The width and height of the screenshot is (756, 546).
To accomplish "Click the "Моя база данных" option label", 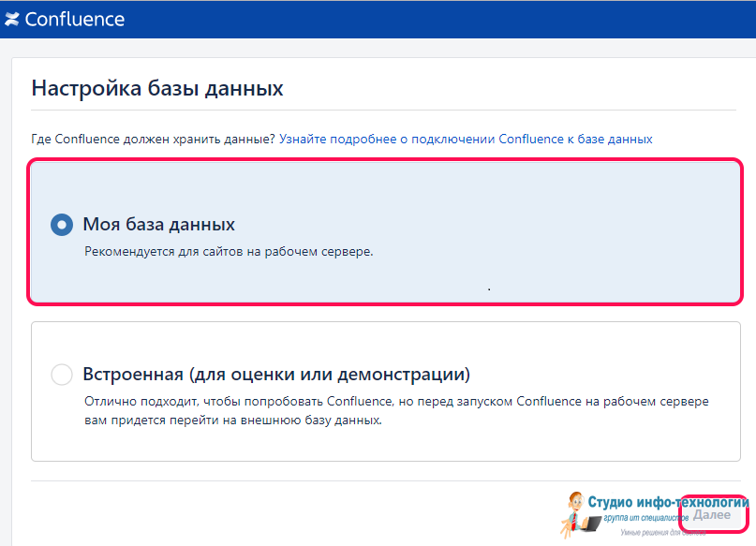I will [158, 225].
